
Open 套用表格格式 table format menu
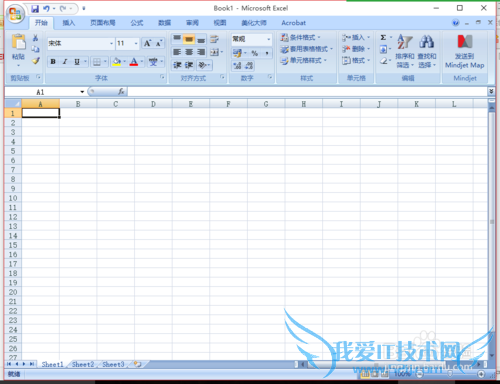click(306, 49)
